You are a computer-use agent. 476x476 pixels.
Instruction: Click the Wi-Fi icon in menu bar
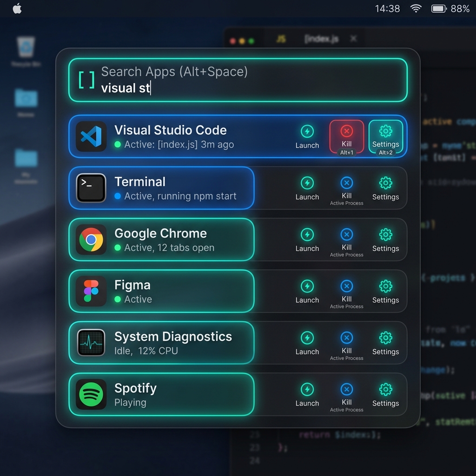(416, 8)
